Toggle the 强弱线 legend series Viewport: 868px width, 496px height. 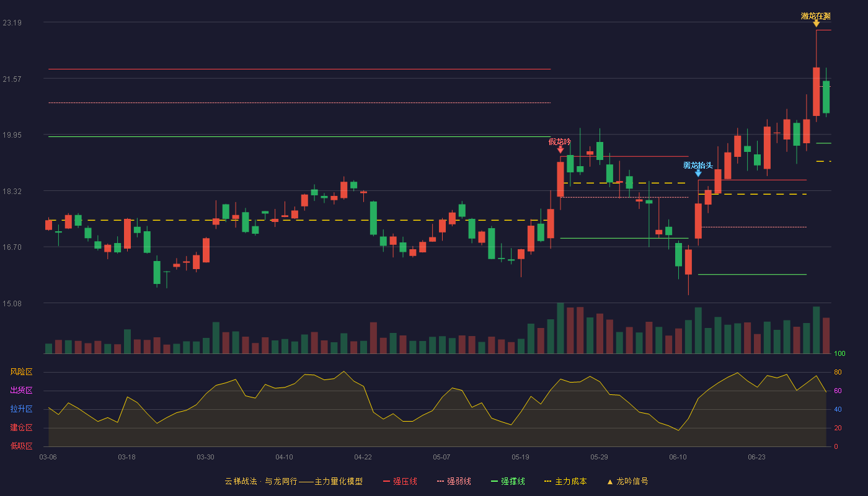454,481
